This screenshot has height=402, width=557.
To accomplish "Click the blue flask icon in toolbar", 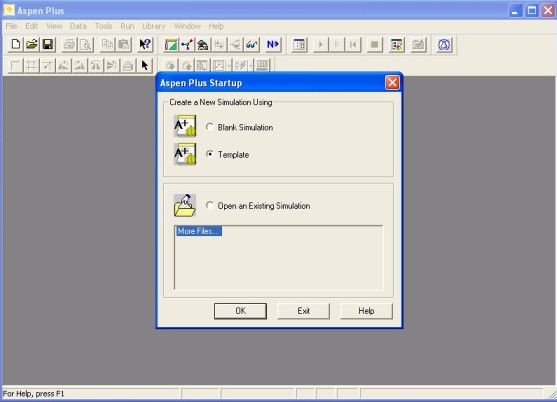I will (x=444, y=45).
